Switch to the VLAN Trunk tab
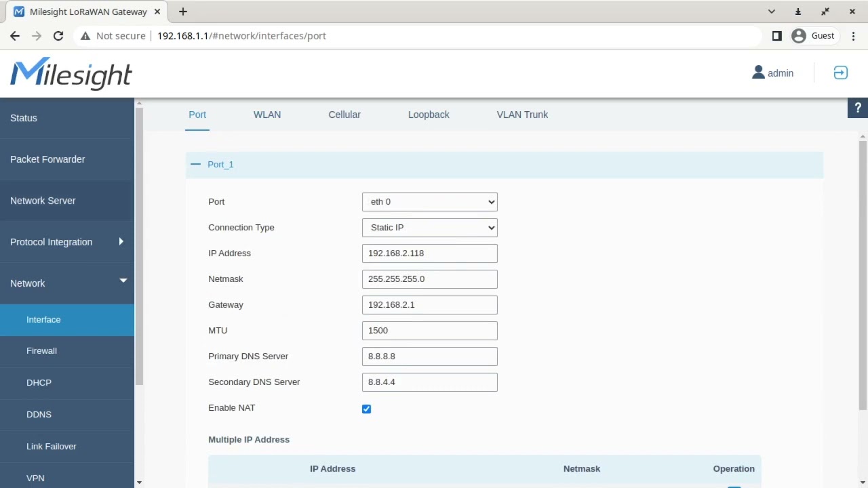Viewport: 868px width, 488px height. [522, 115]
